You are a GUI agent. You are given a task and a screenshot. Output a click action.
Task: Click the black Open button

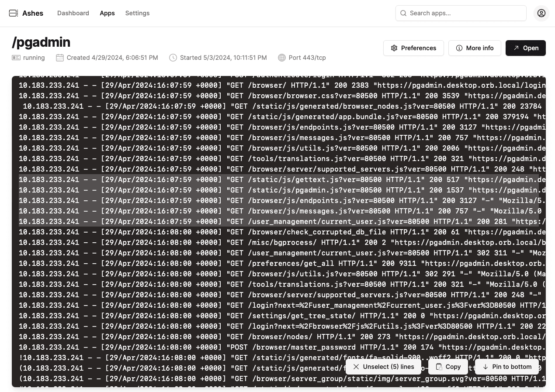pos(526,48)
